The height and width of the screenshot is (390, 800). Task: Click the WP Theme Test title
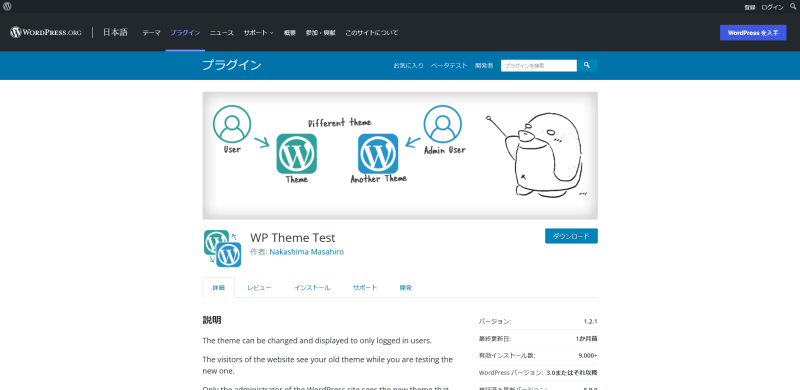(293, 238)
